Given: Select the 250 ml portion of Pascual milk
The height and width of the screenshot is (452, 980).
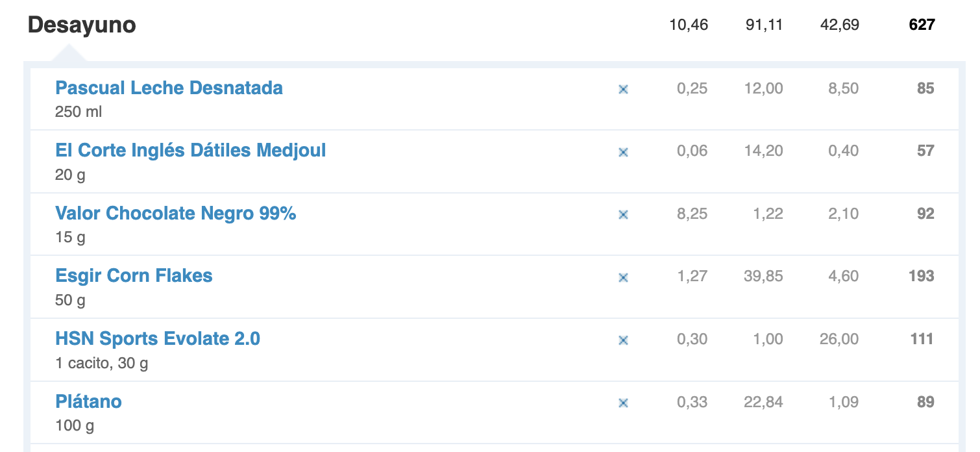Looking at the screenshot, I should (79, 112).
